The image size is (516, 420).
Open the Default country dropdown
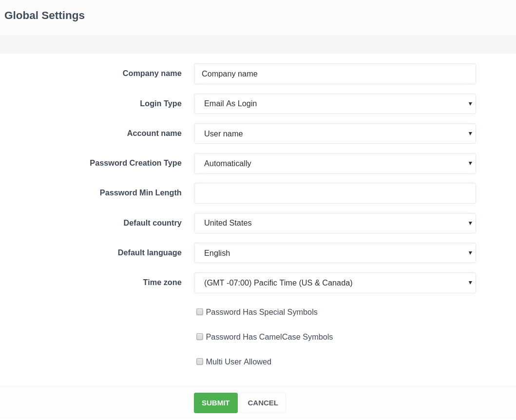(335, 223)
